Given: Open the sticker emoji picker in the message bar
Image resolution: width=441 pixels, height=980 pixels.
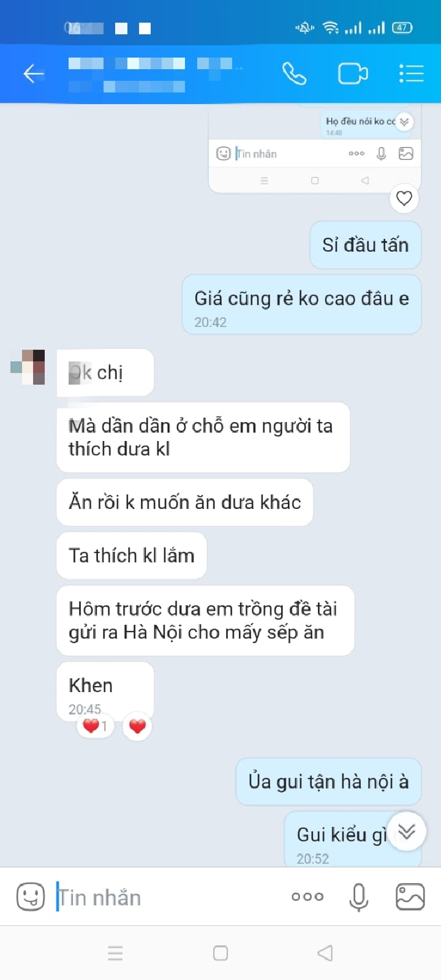Looking at the screenshot, I should coord(30,897).
